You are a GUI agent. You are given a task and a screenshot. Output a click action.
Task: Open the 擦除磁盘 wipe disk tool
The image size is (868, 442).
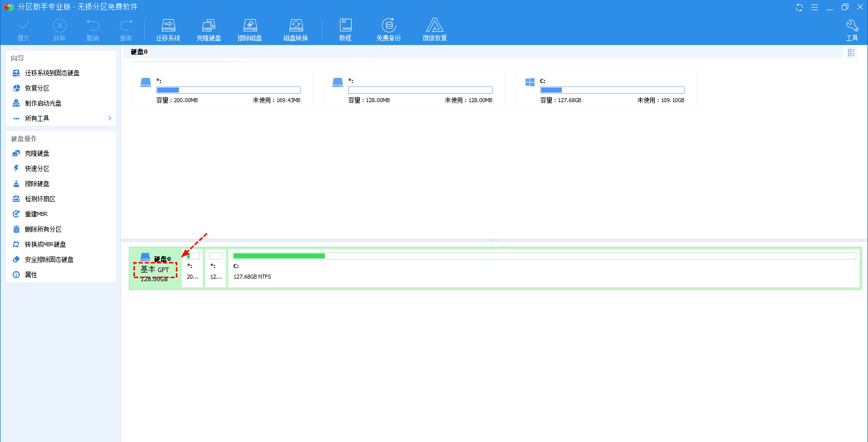pos(250,30)
